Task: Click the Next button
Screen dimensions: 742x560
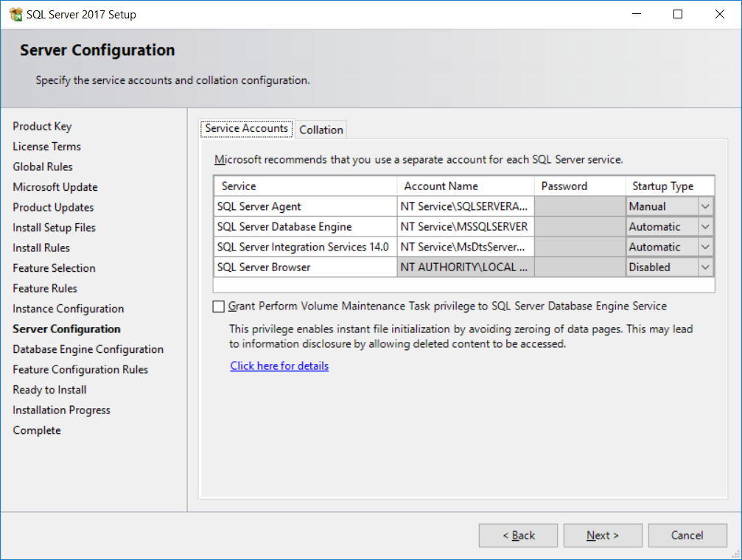Action: click(603, 536)
